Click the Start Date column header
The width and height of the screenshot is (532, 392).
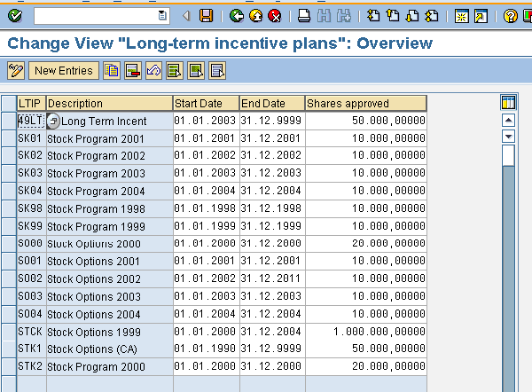pyautogui.click(x=206, y=103)
